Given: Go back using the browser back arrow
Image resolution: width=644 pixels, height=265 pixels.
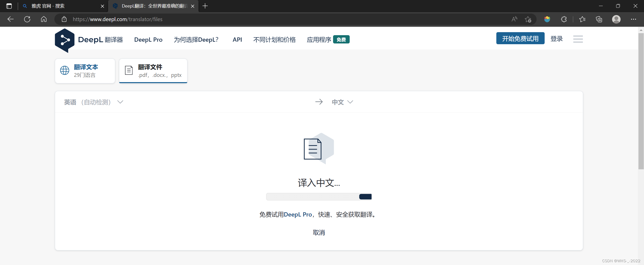Looking at the screenshot, I should 11,19.
